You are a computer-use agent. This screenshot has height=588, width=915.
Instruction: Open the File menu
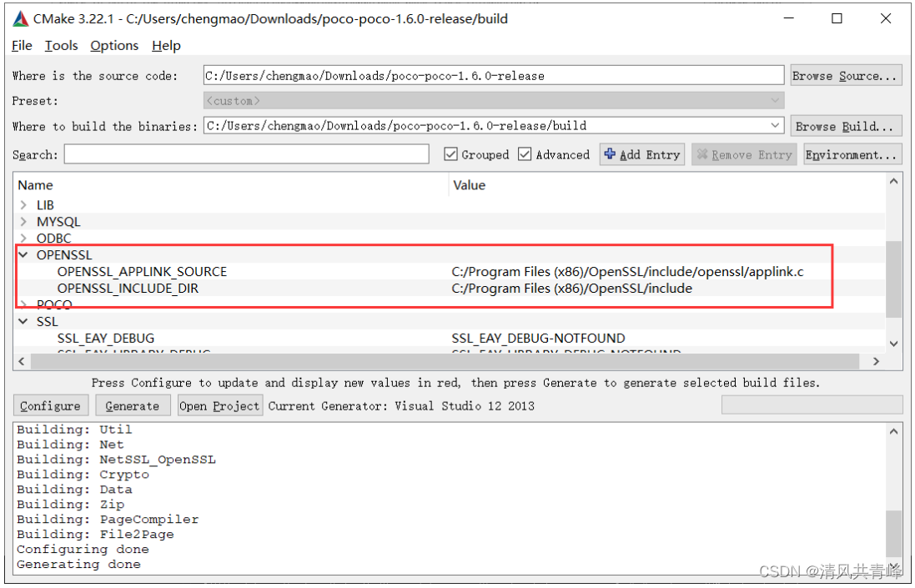tap(23, 46)
